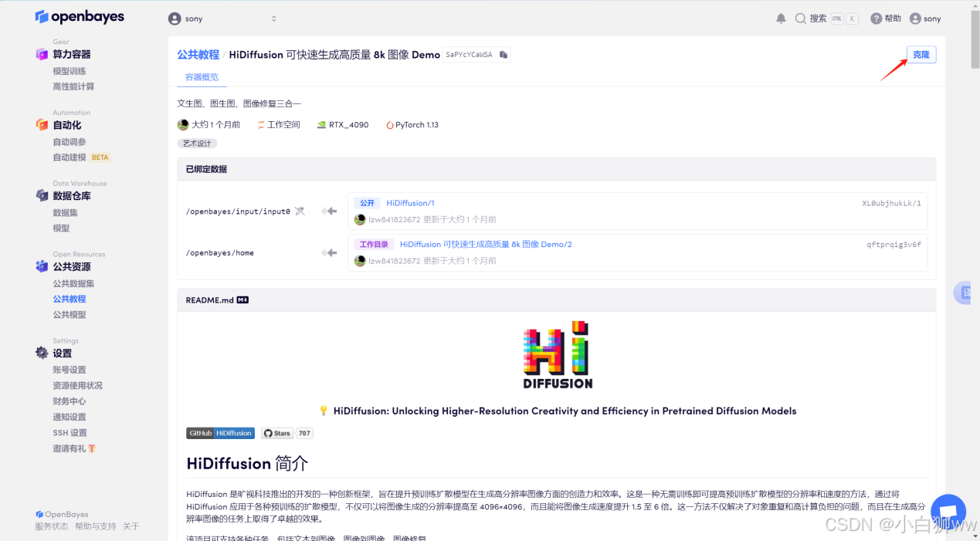The height and width of the screenshot is (541, 980).
Task: Go to 模型训练 in the sidebar
Action: 70,71
